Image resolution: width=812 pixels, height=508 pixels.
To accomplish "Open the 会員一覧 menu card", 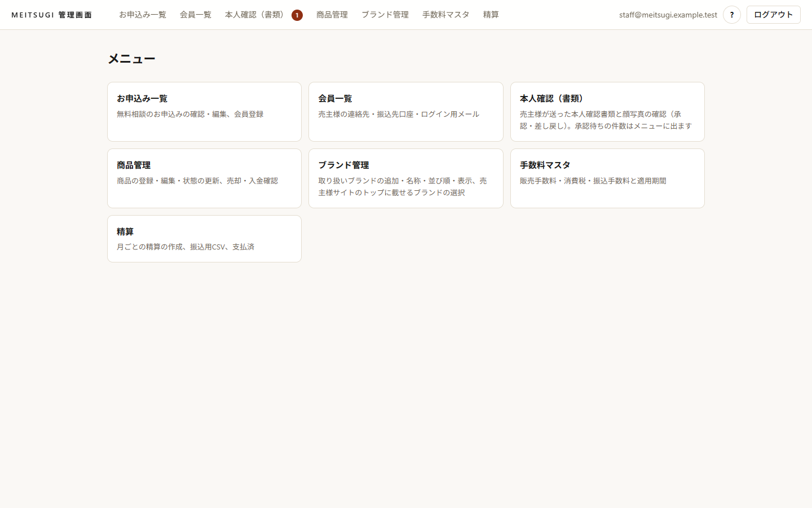I will click(406, 112).
